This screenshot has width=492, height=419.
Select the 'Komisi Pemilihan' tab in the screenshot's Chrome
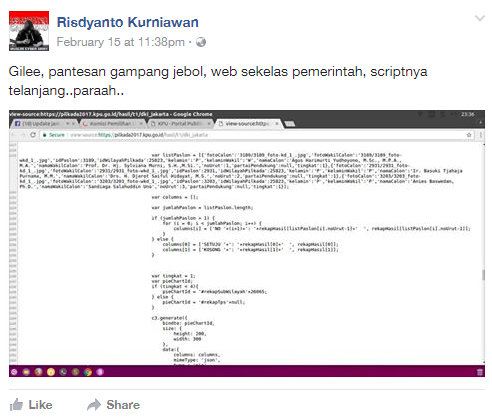[113, 124]
